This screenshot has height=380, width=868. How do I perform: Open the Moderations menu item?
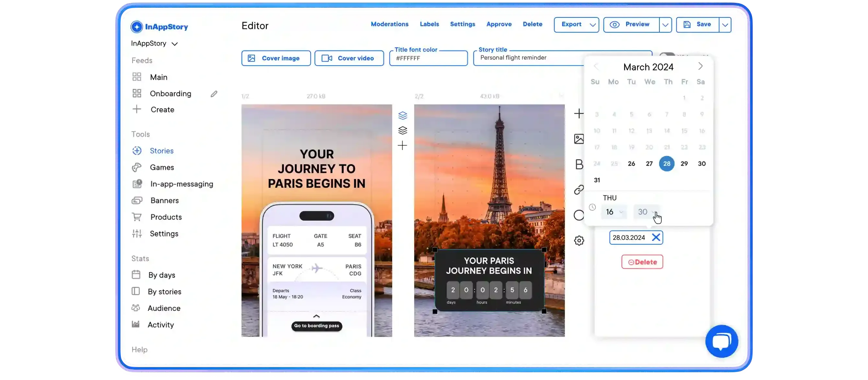(x=390, y=24)
